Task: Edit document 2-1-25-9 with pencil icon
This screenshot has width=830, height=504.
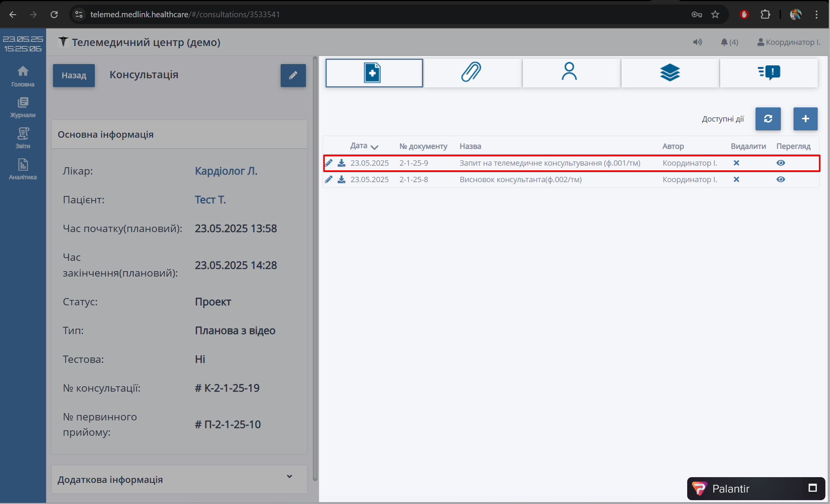Action: [x=329, y=163]
